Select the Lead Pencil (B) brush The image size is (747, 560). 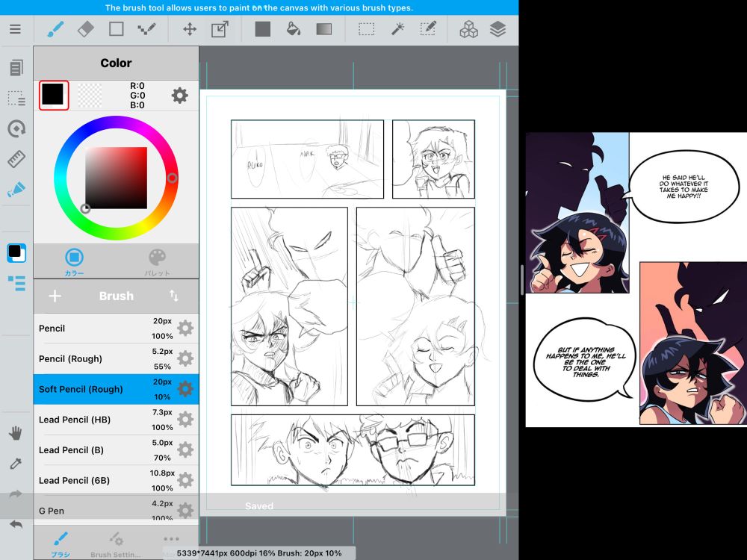click(x=116, y=450)
